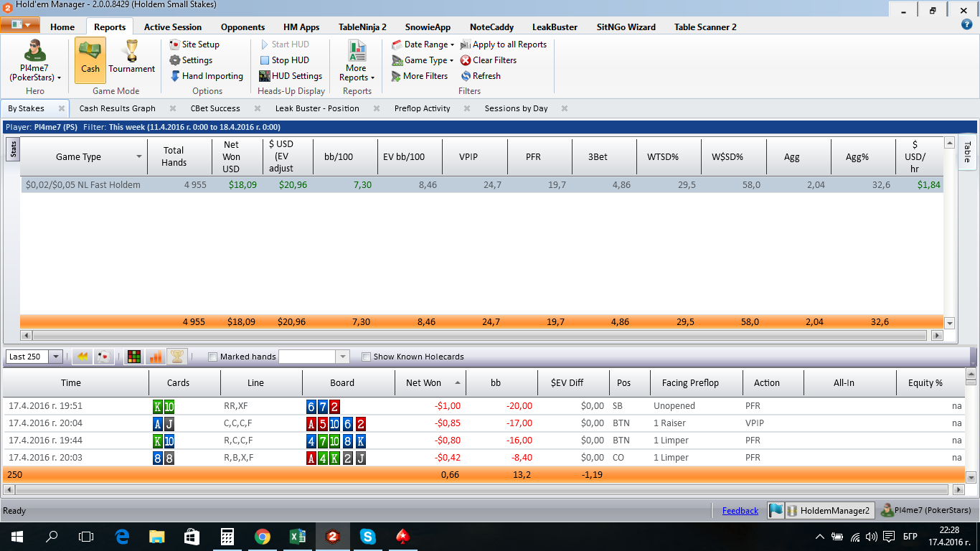This screenshot has width=980, height=551.
Task: Open Skype from the taskbar
Action: click(367, 536)
